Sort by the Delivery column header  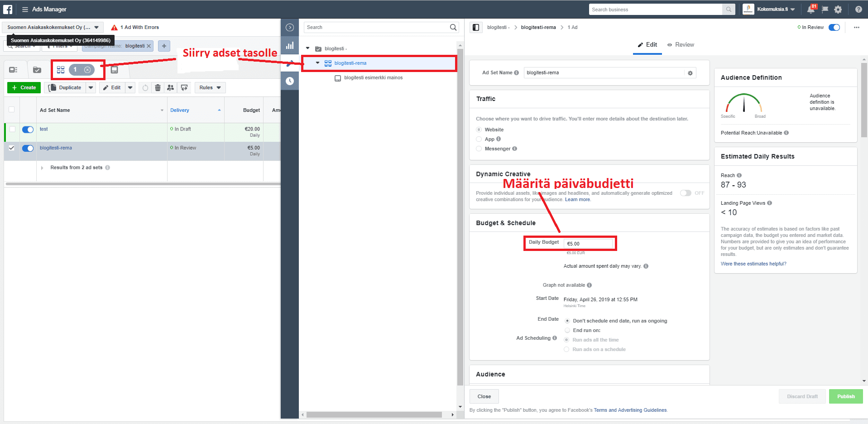point(180,111)
